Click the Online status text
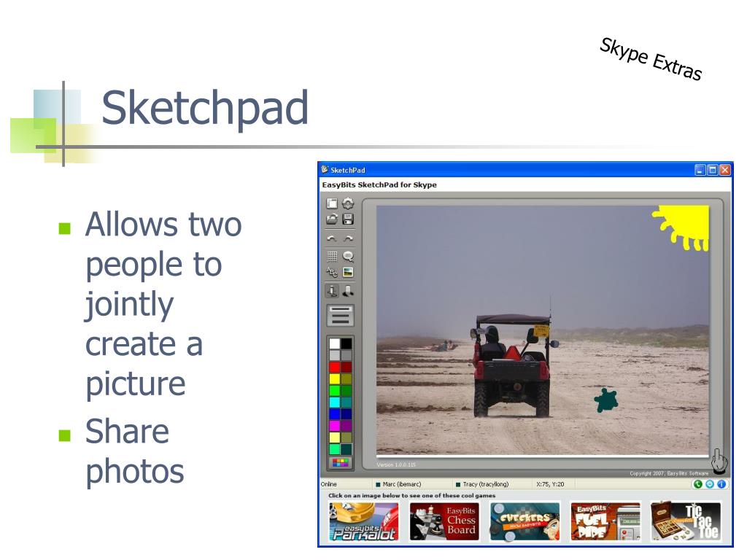Screen dimensions: 747x560 329,484
